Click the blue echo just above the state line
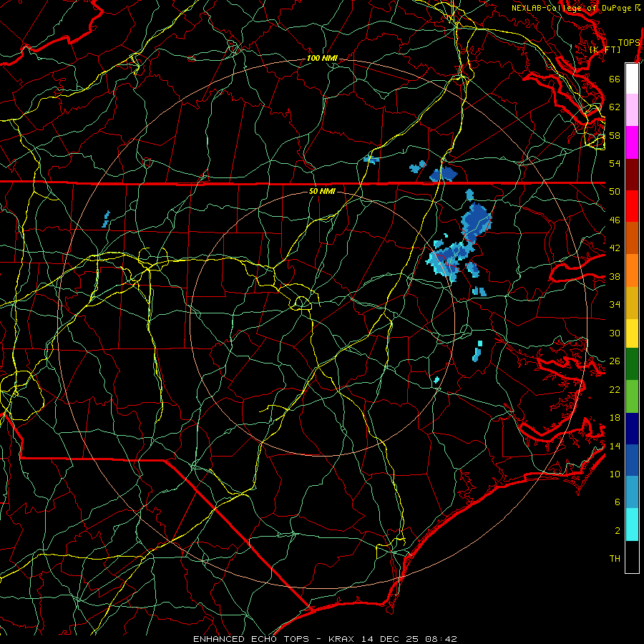The image size is (644, 644). tap(444, 174)
